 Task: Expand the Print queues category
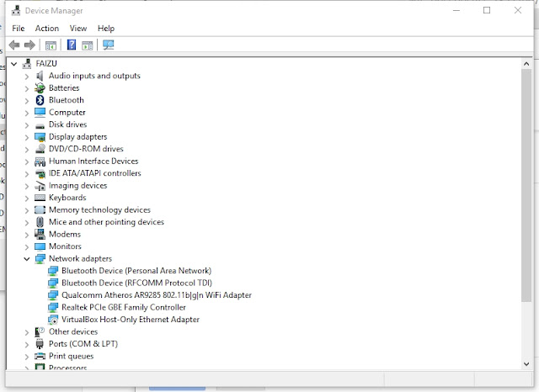27,357
